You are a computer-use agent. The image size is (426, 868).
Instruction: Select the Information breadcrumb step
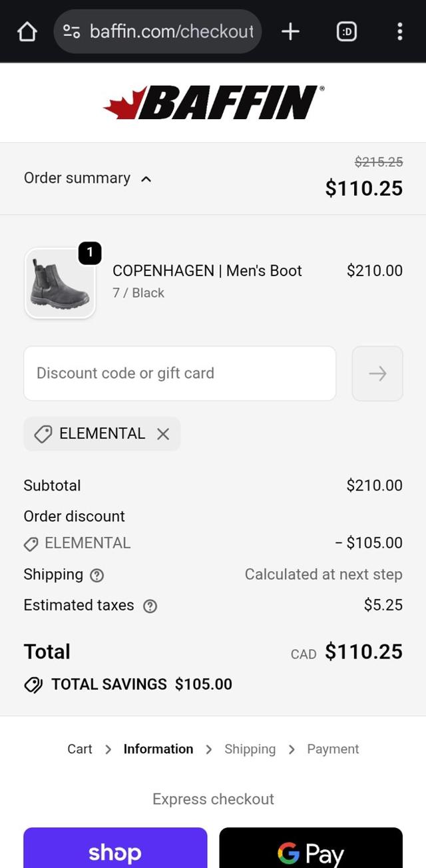click(x=158, y=749)
